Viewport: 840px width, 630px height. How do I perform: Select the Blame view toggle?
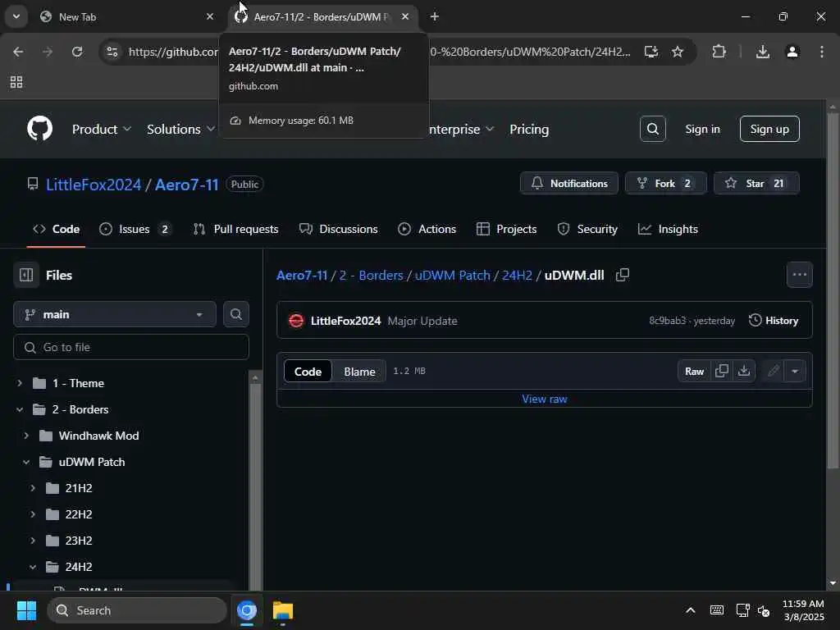coord(359,372)
